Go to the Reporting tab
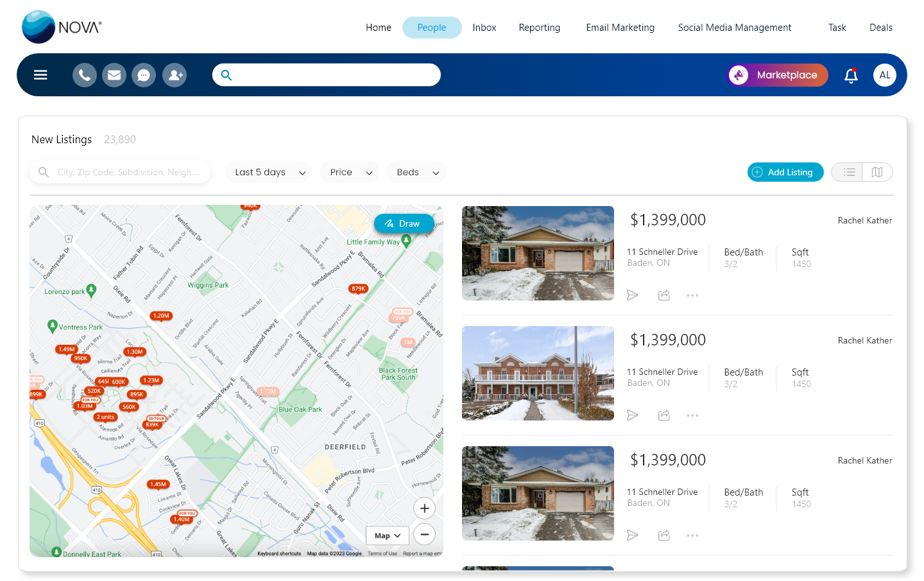Image resolution: width=924 pixels, height=581 pixels. coord(539,28)
